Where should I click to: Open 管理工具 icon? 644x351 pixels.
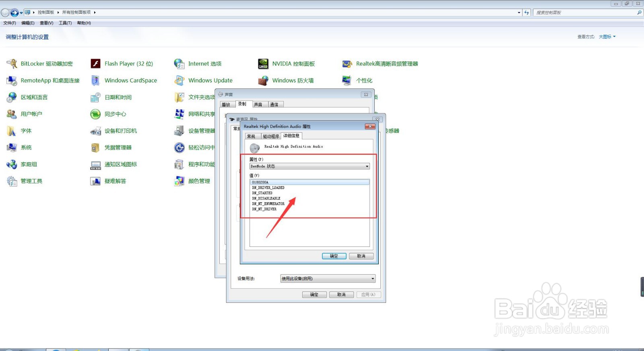[x=12, y=181]
